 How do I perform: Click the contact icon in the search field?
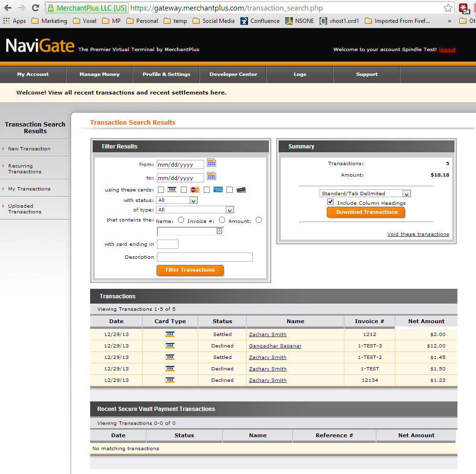(219, 231)
